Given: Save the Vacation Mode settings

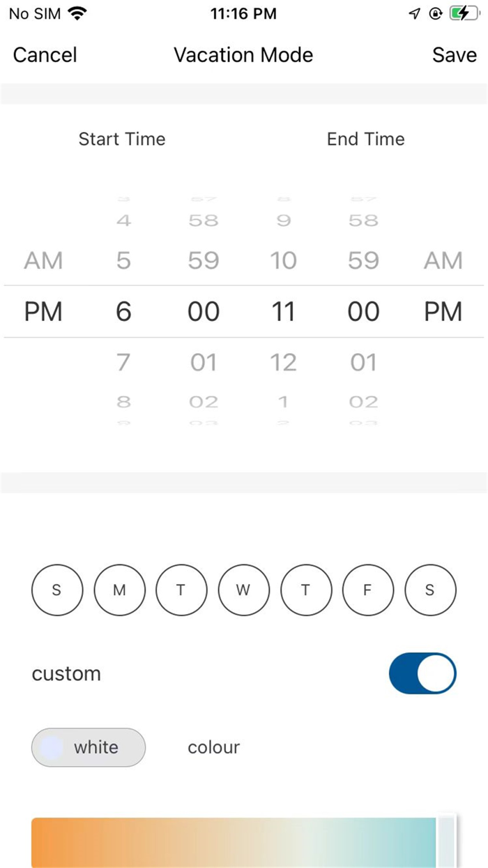Looking at the screenshot, I should [x=454, y=54].
